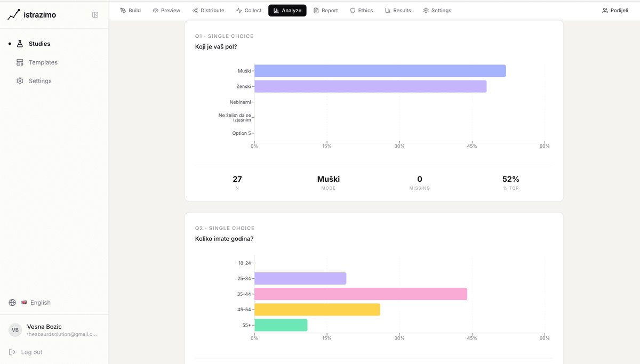Click the istrazimo logo icon
The image size is (640, 364).
click(x=14, y=15)
